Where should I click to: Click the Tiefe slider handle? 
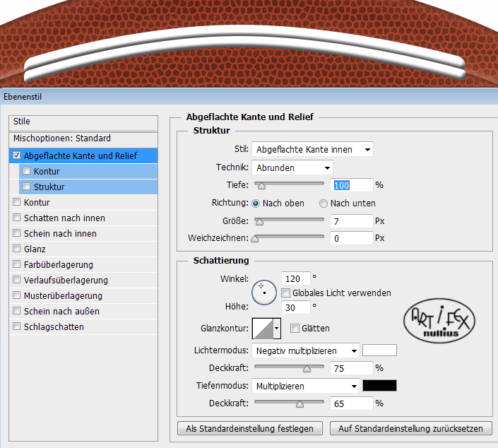(x=261, y=186)
